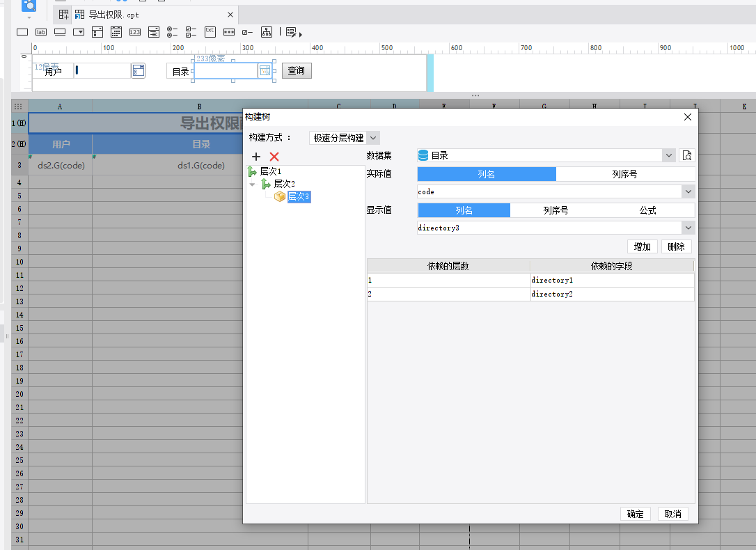Select the number 123 widget icon
The image size is (756, 550).
[x=135, y=32]
